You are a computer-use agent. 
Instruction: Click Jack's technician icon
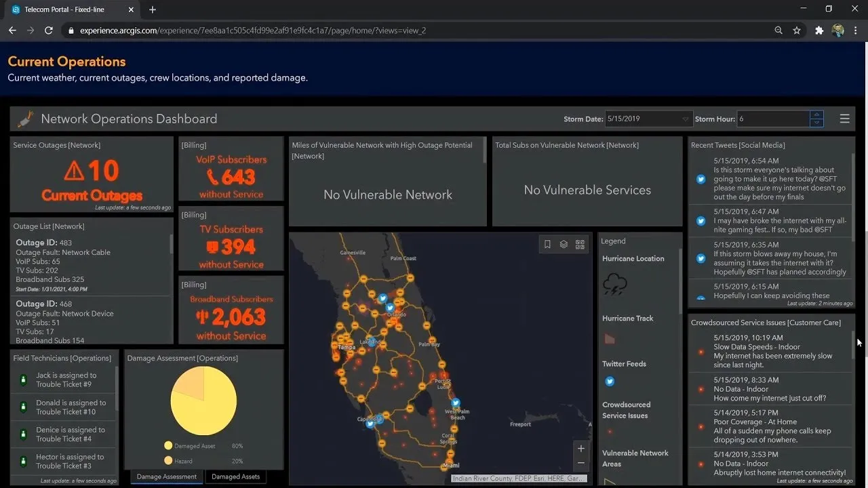coord(23,380)
